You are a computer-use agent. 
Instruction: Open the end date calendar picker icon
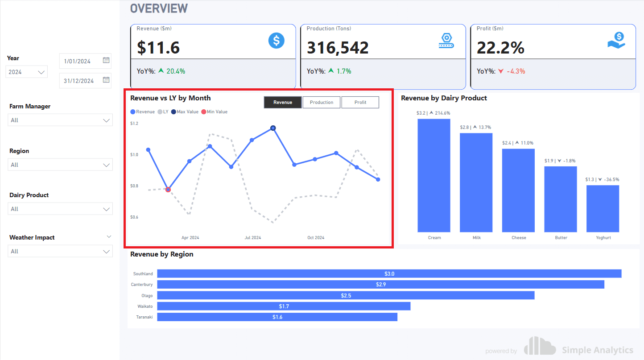point(106,80)
